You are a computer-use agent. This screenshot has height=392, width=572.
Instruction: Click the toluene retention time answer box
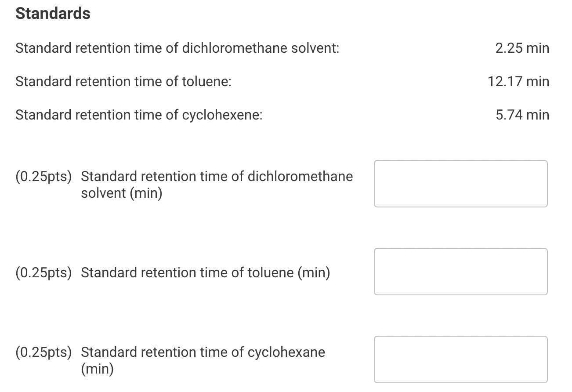[460, 271]
